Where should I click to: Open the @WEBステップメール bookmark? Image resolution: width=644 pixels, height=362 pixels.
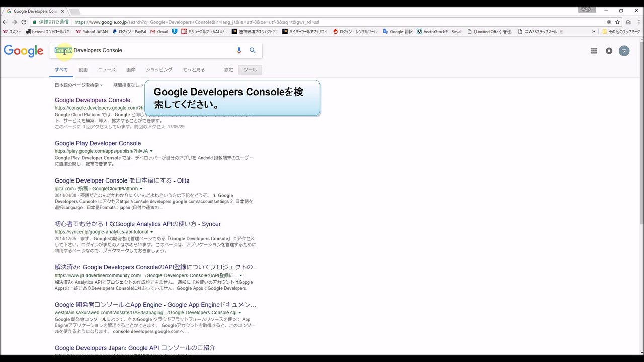pos(541,32)
